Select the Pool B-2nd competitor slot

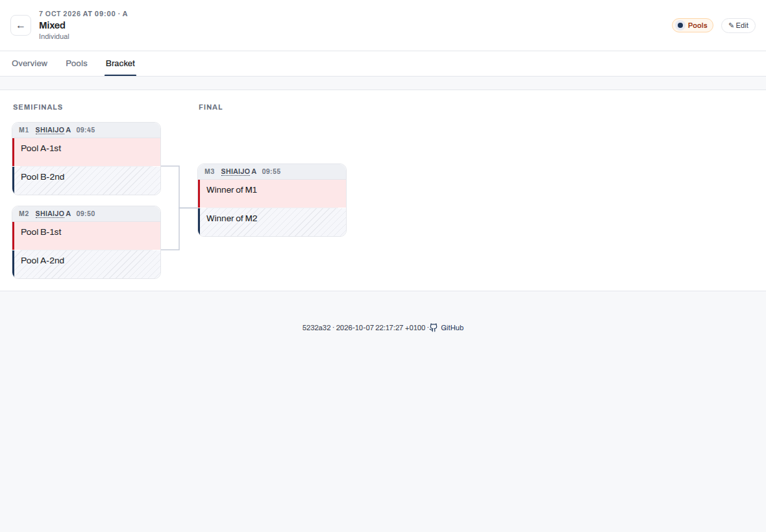pos(86,180)
